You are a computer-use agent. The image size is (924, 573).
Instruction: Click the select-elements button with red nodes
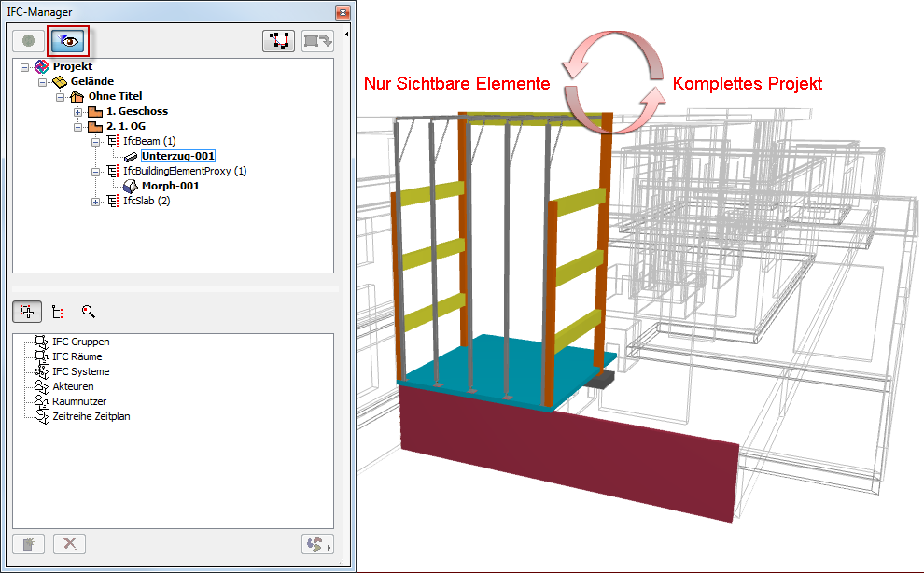point(279,41)
